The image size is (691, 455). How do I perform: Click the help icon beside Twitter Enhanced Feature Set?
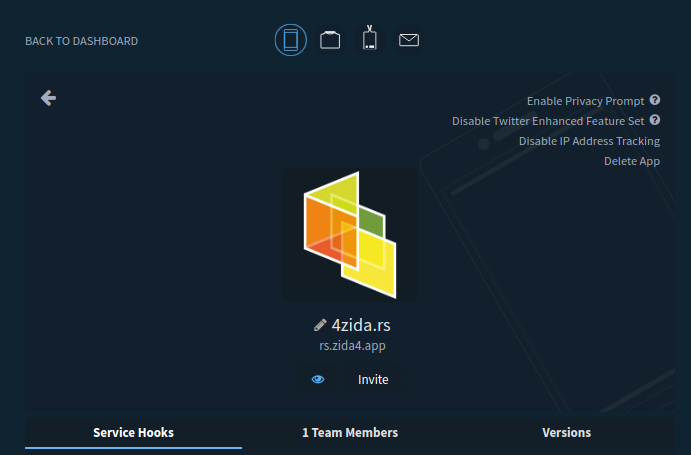pyautogui.click(x=655, y=120)
